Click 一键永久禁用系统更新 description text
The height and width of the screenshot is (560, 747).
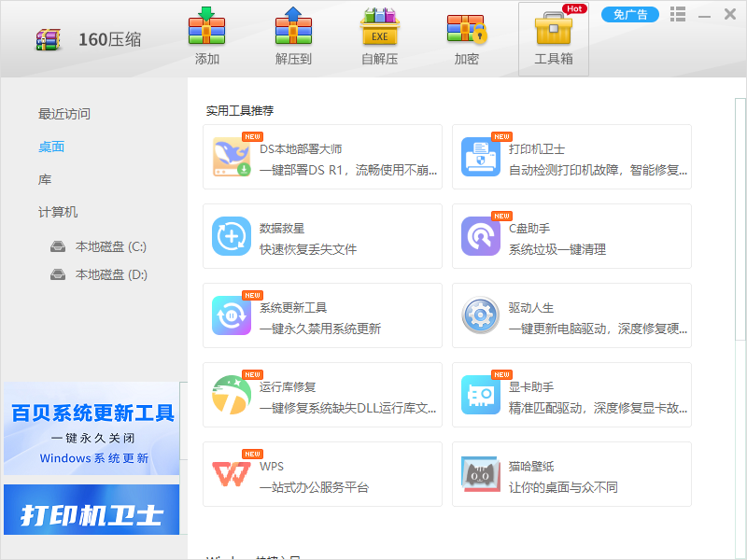pyautogui.click(x=320, y=329)
